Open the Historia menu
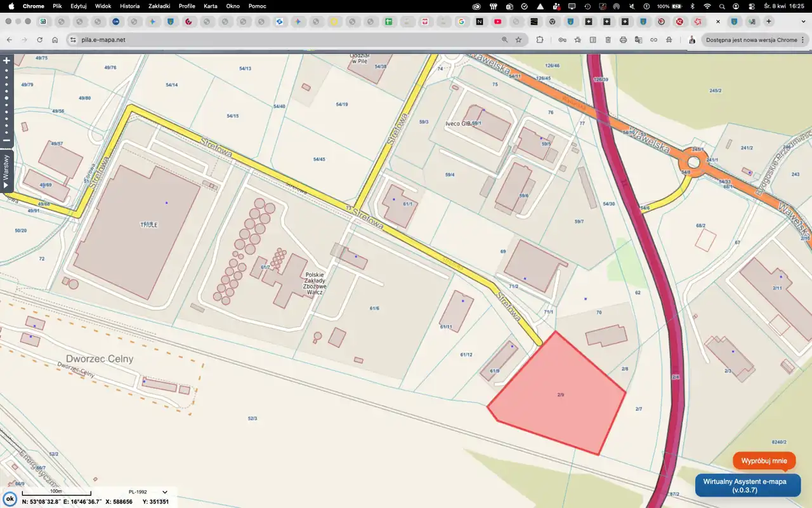Viewport: 812px width, 508px height. tap(129, 6)
